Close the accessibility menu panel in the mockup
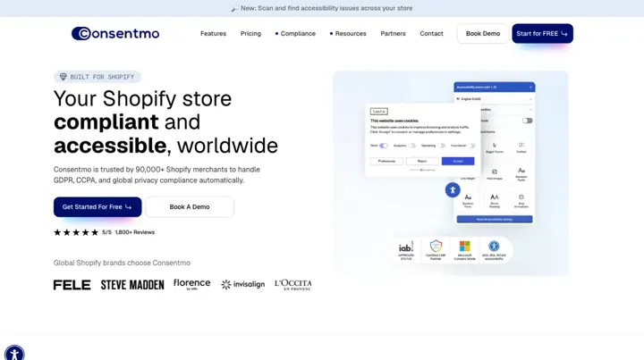This screenshot has width=644, height=360. tap(530, 87)
